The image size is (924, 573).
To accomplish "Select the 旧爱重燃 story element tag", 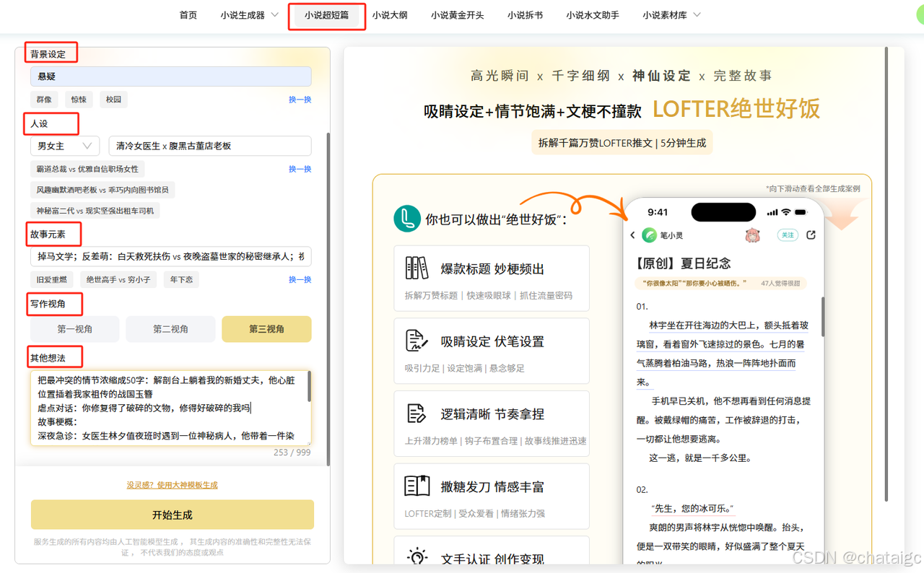I will coord(52,279).
